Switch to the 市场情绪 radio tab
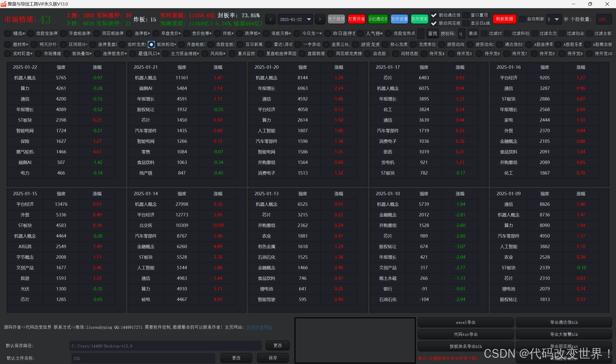 pos(38,53)
